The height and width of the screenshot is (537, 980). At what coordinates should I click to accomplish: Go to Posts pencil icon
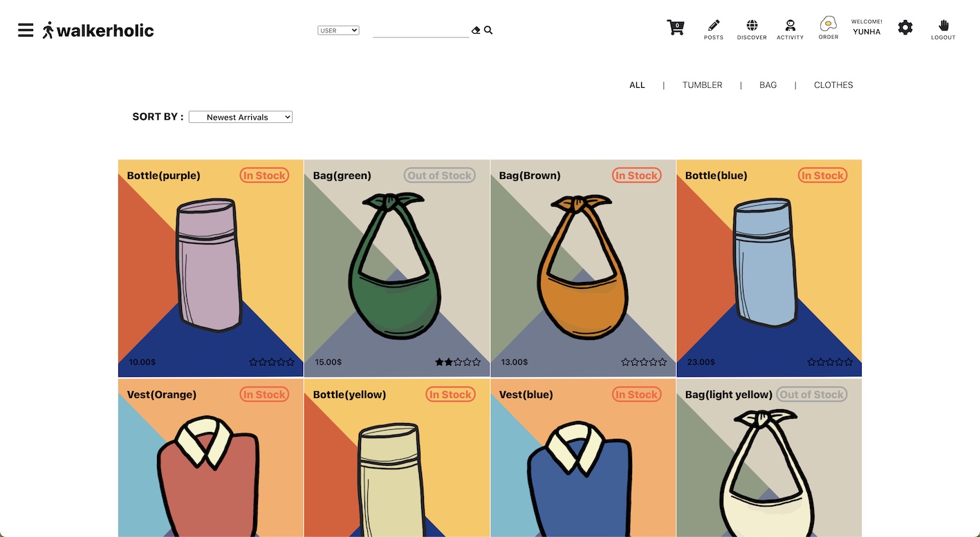point(714,30)
